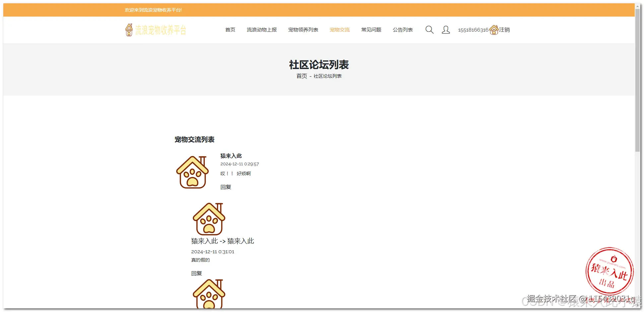
Task: Select 流浪动物上报 in the navigation
Action: point(262,30)
